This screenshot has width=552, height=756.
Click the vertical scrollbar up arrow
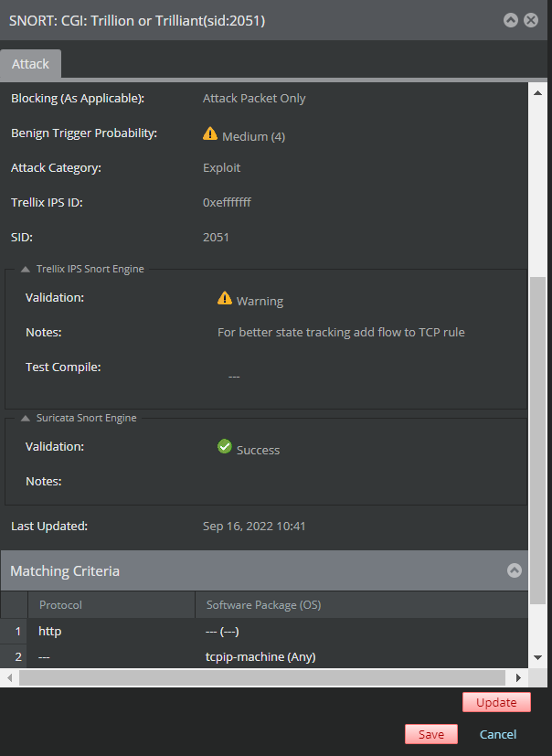[537, 93]
